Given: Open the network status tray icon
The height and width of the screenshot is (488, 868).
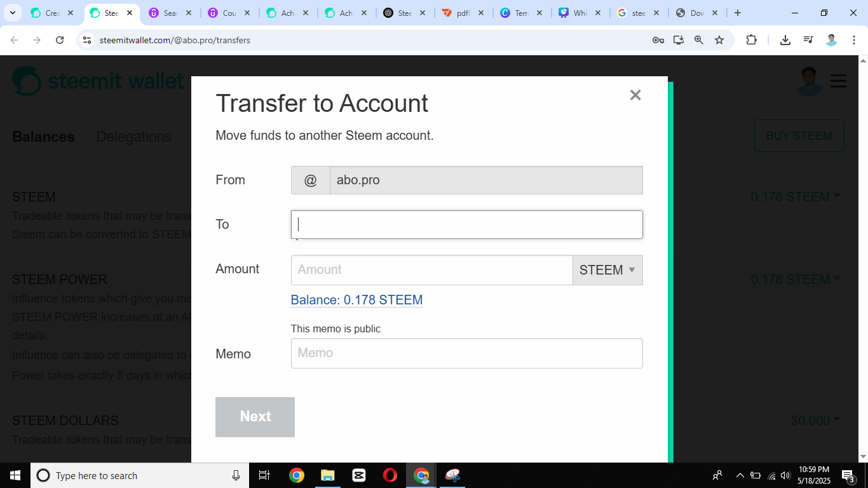Looking at the screenshot, I should (771, 475).
